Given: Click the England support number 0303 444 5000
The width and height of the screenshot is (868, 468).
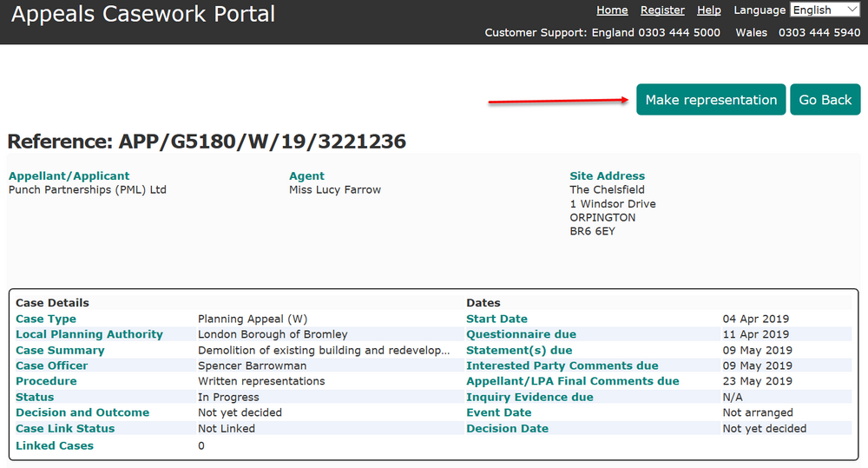Looking at the screenshot, I should tap(680, 33).
